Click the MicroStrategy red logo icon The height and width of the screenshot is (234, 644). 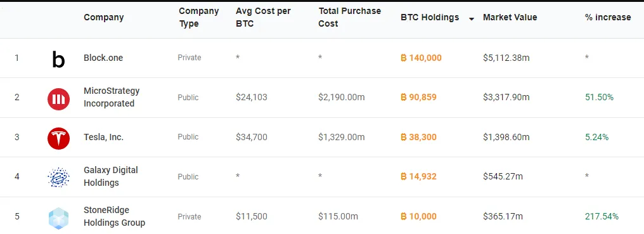(x=58, y=99)
